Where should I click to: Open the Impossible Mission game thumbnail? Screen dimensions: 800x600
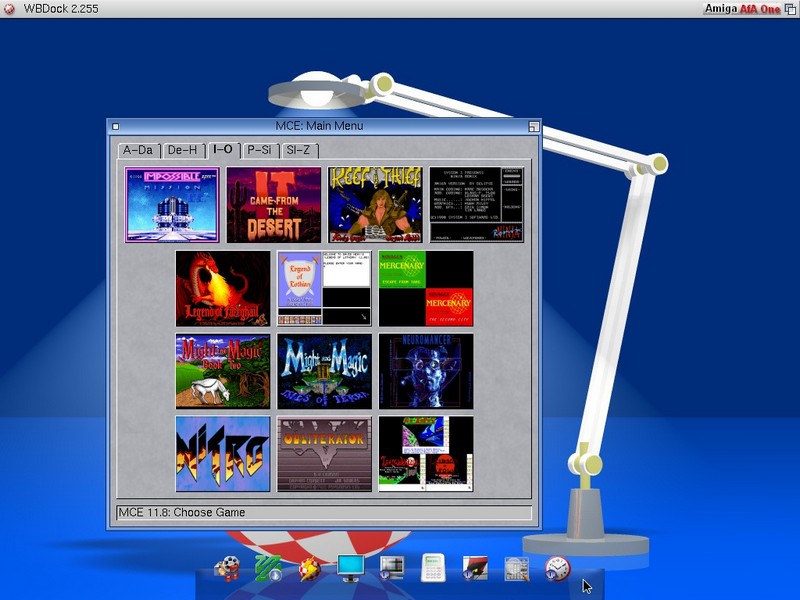[x=172, y=205]
